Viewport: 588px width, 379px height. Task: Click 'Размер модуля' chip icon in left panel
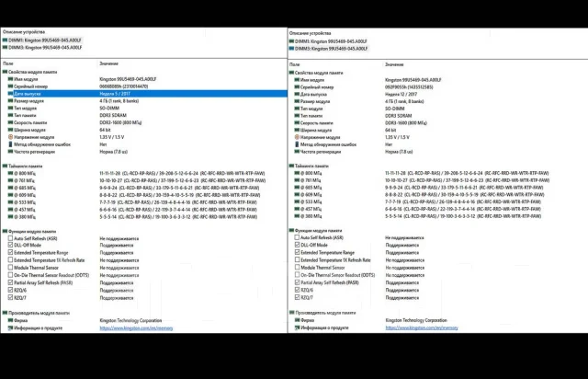coord(10,101)
